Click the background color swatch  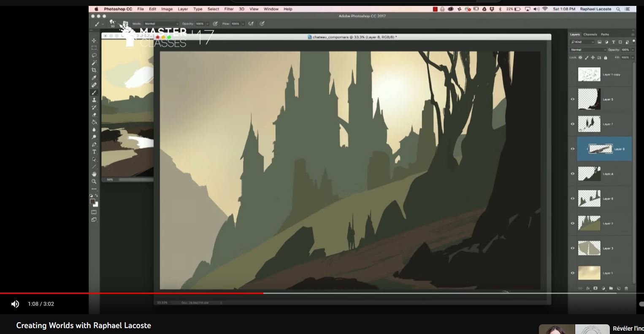[x=96, y=205]
